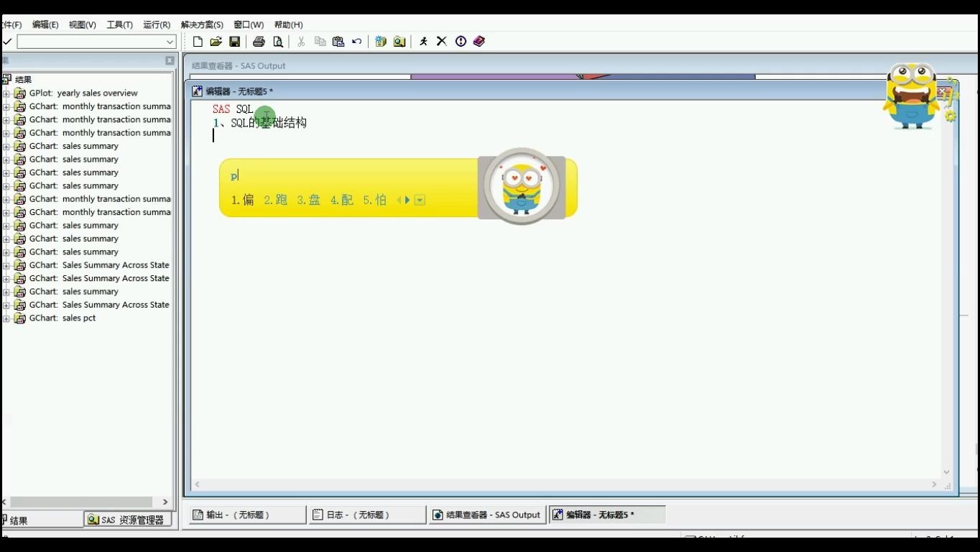Open the 工具(T) menu
980x552 pixels.
[x=119, y=24]
